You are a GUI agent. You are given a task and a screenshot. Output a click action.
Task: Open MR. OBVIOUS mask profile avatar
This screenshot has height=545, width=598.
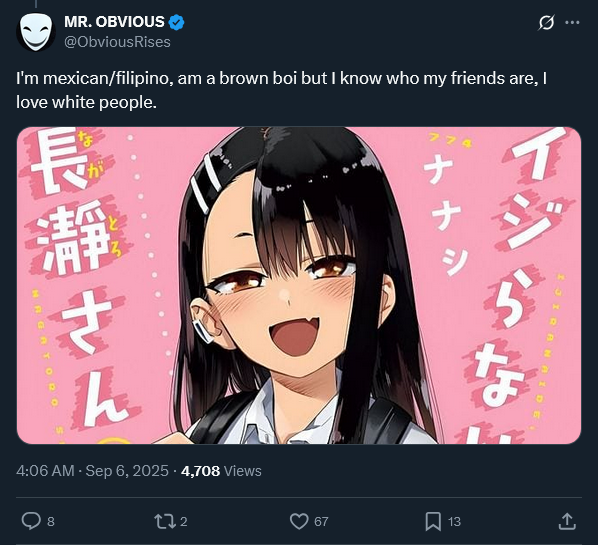click(36, 32)
